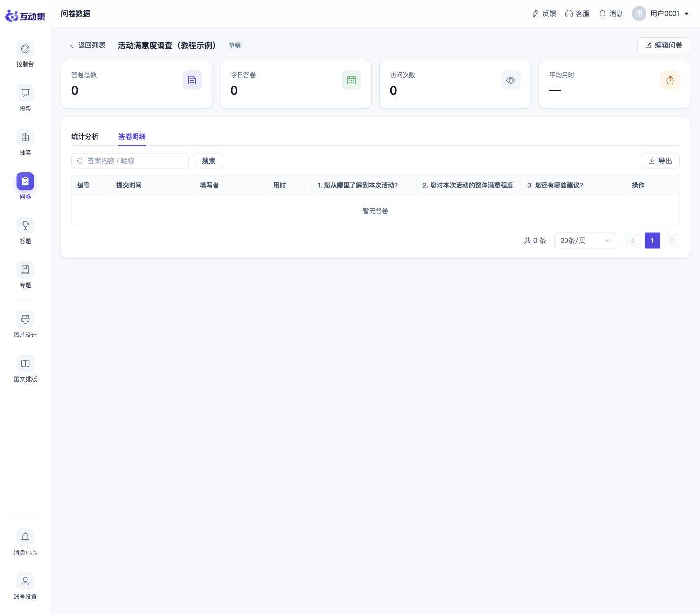Select the 问卷 questionnaire sidebar icon
Viewport: 700px width, 614px height.
[x=25, y=181]
